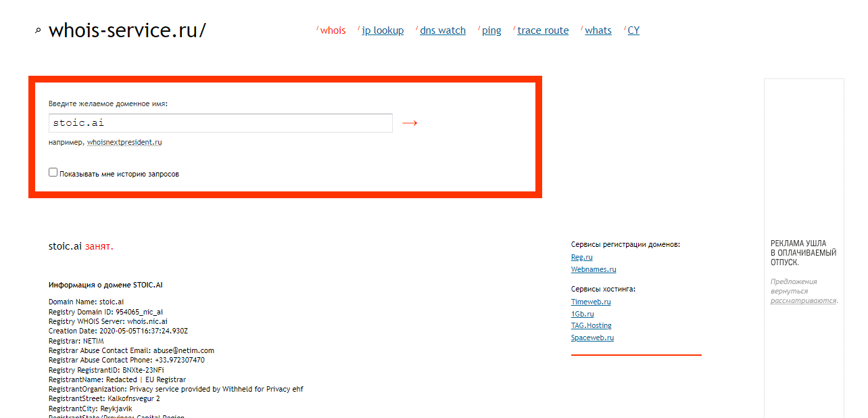Open the dns watch tool

click(x=443, y=30)
